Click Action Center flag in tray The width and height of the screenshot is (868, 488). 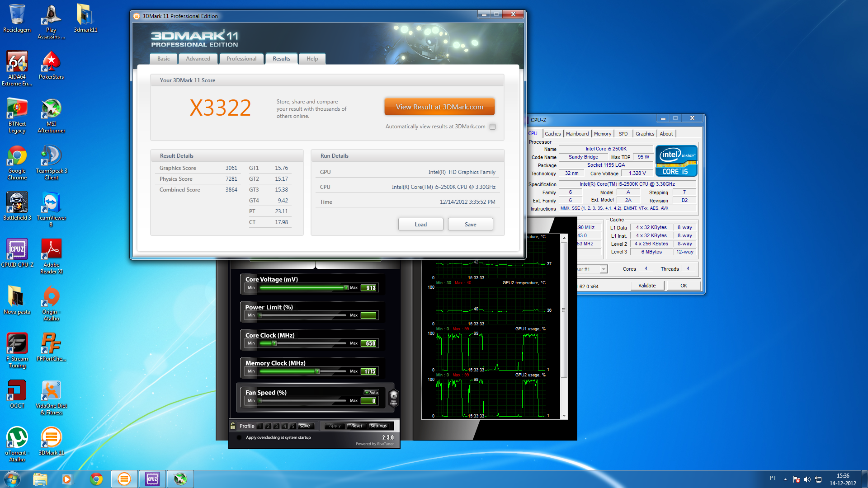[797, 479]
